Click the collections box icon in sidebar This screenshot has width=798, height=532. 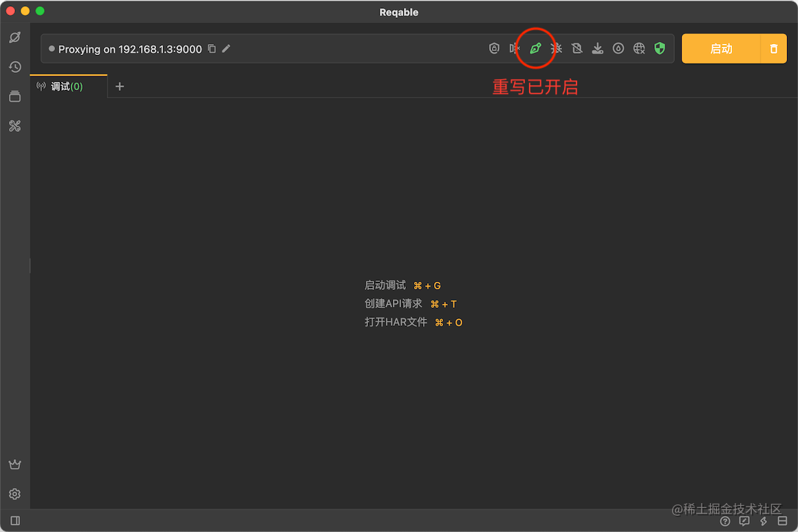(14, 96)
